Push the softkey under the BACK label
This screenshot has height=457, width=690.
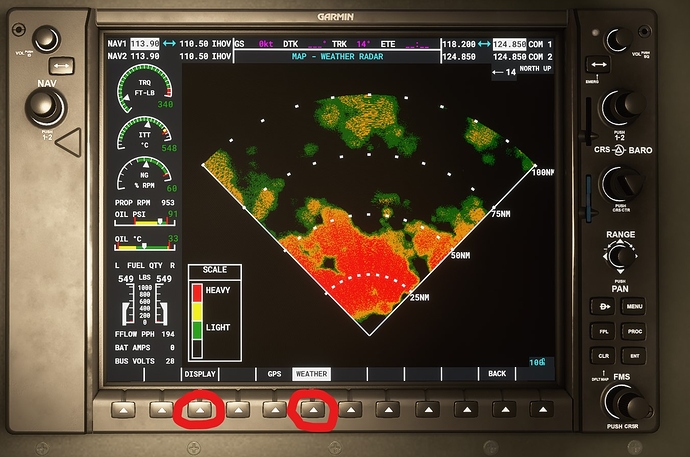click(504, 409)
